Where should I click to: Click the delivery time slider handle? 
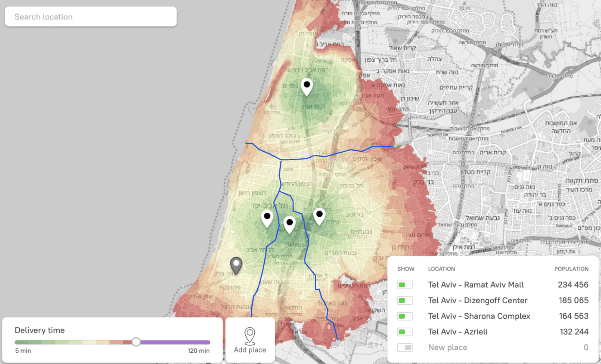pos(136,342)
